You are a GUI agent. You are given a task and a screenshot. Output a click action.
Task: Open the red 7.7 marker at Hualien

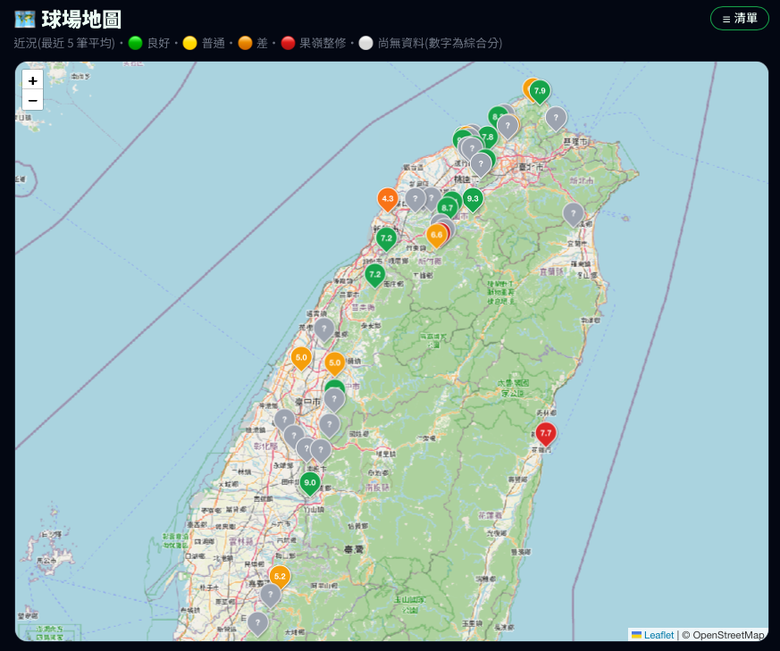[546, 434]
